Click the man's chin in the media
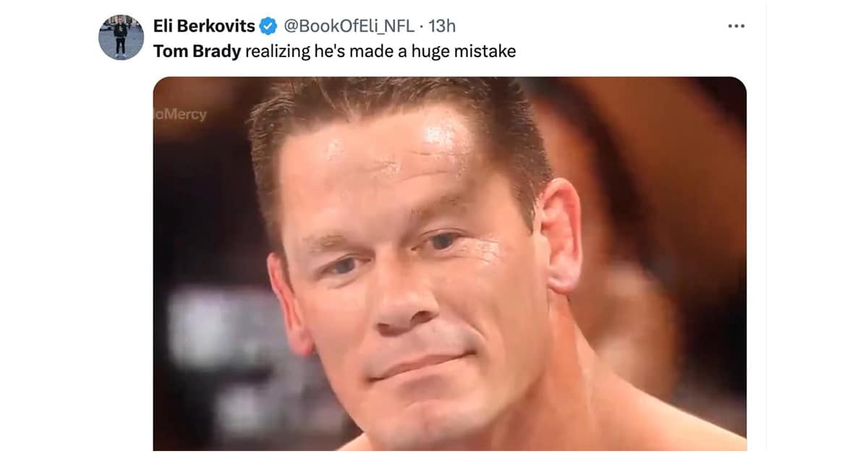868x454 pixels. click(x=427, y=412)
